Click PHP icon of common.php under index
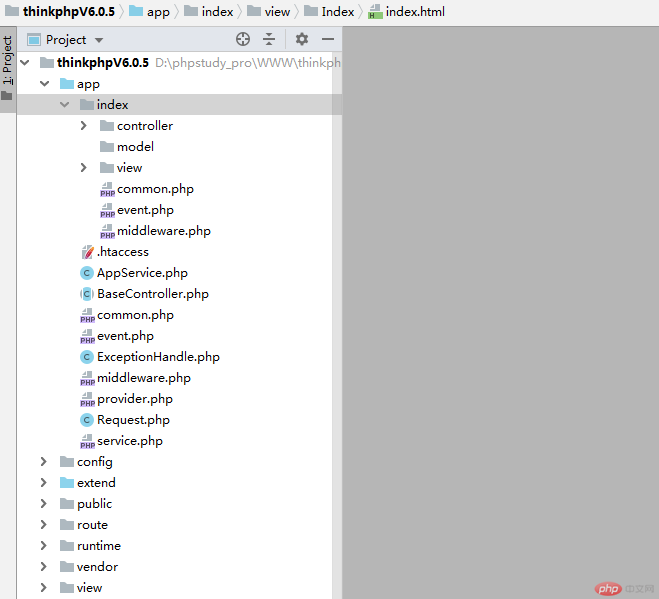 click(x=107, y=189)
